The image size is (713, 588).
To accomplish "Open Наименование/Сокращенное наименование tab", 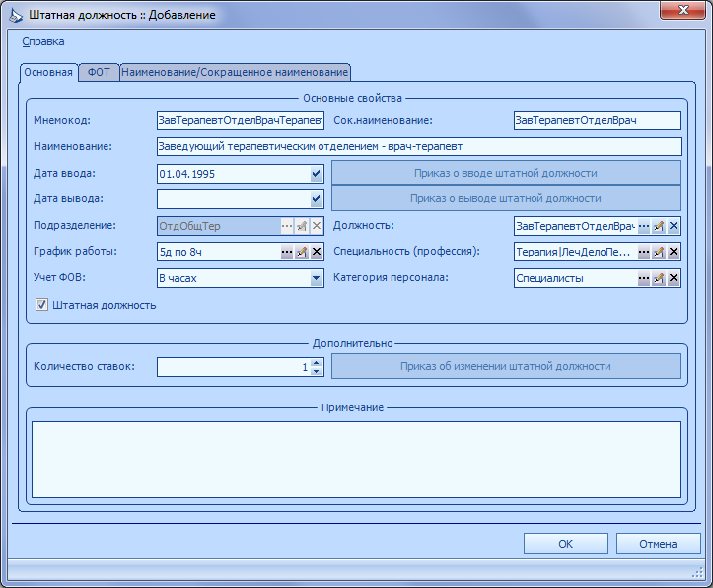I will 235,72.
